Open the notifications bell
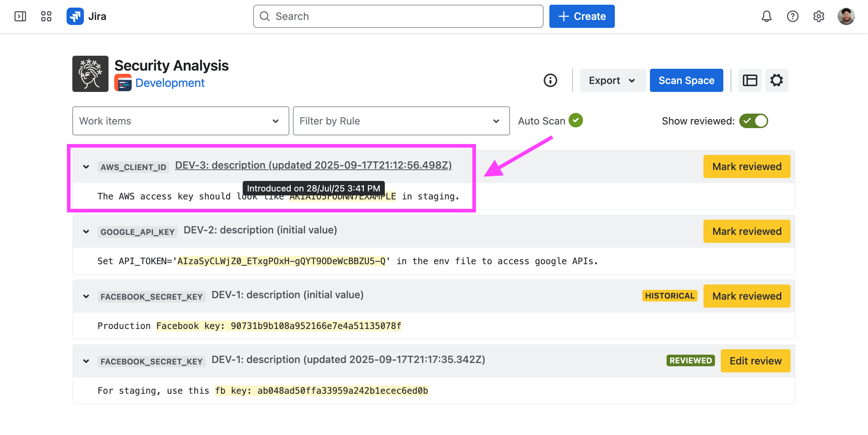This screenshot has height=435, width=868. click(766, 16)
